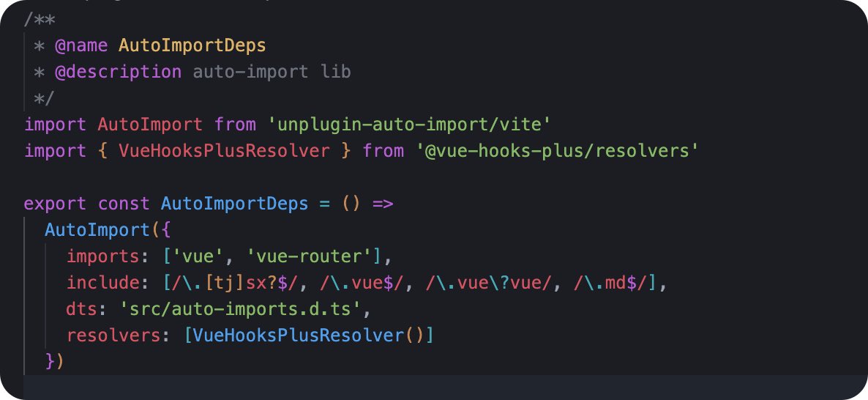Viewport: 868px width, 400px height.
Task: Click the AutoImport( function call
Action: [x=103, y=230]
